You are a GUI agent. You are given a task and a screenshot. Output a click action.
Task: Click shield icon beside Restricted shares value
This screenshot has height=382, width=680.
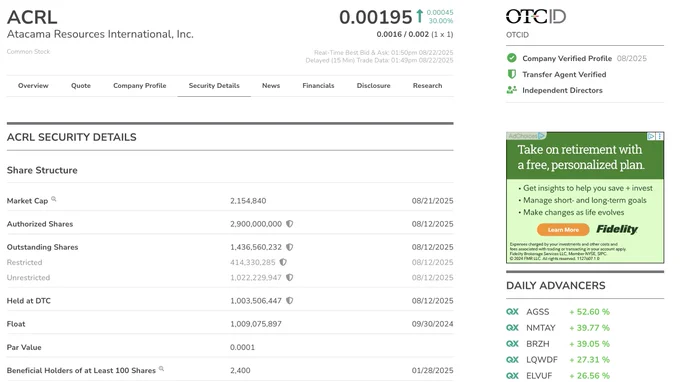[x=283, y=262]
